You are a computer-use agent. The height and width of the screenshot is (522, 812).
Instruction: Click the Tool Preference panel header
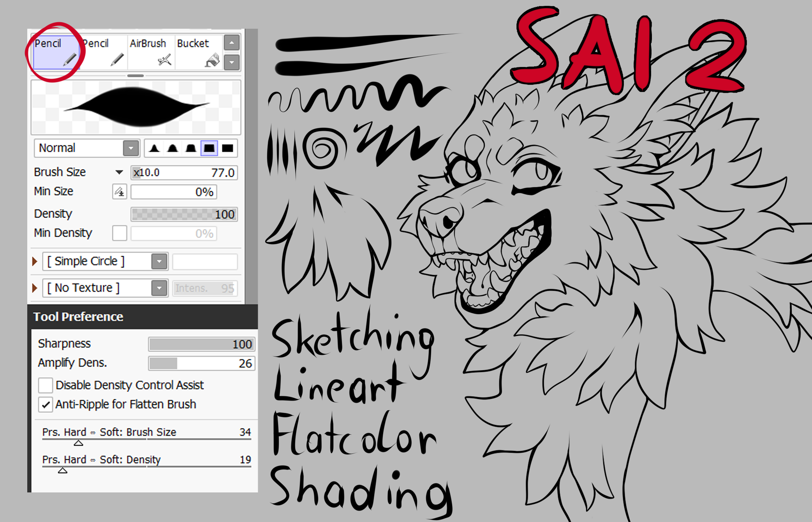tap(143, 317)
